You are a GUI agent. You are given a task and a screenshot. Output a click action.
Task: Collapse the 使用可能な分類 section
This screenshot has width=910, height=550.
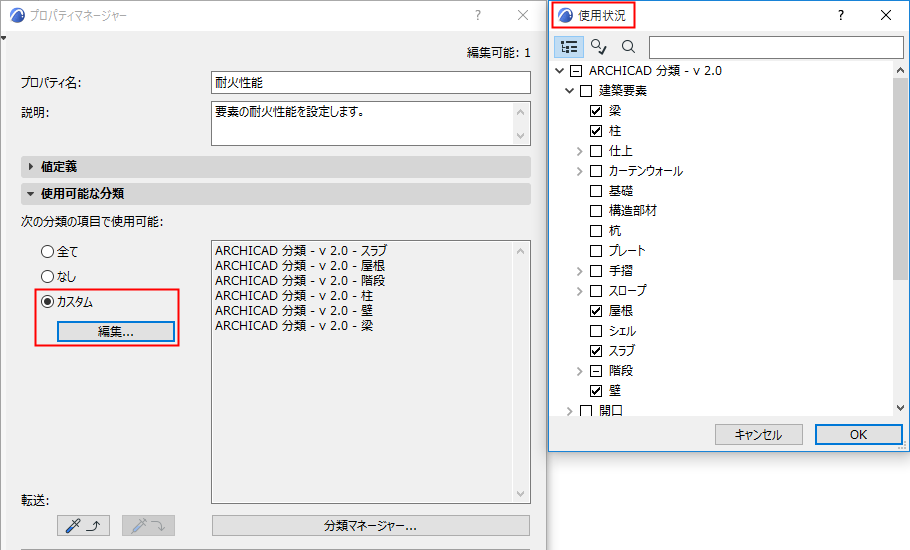31,194
